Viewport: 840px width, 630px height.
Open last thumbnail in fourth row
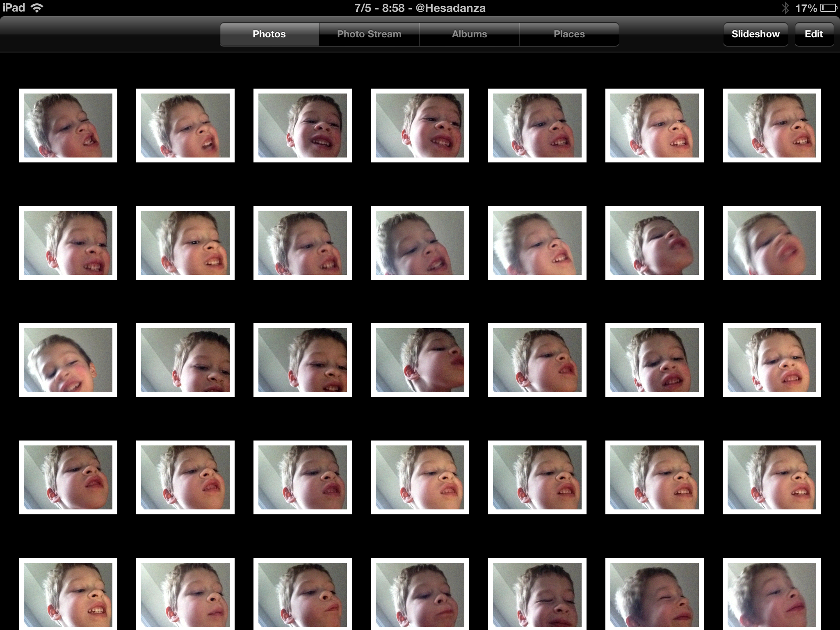coord(772,477)
